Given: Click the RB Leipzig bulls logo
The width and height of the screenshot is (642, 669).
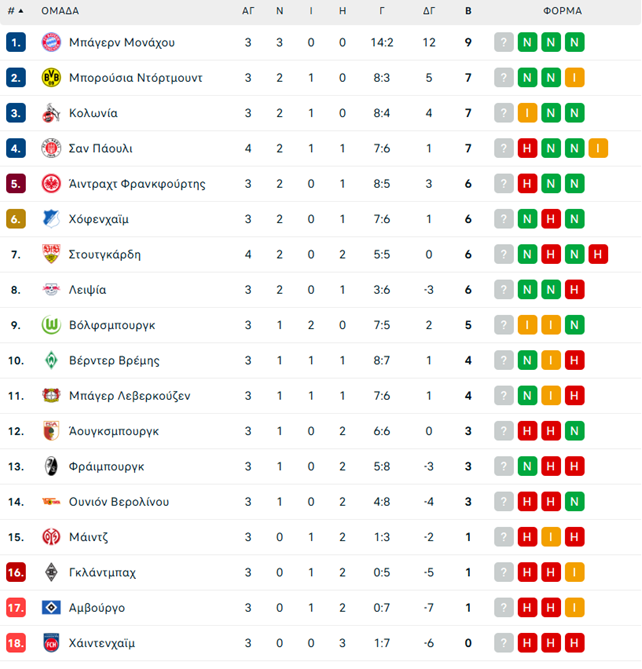Looking at the screenshot, I should (51, 290).
